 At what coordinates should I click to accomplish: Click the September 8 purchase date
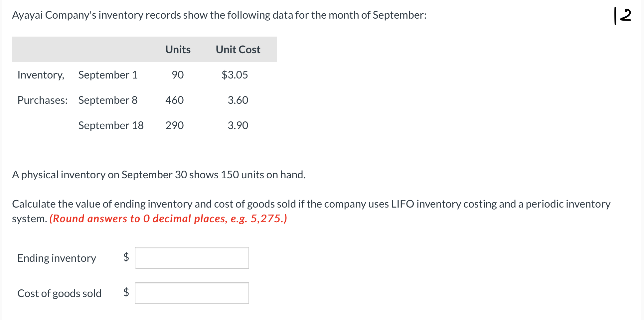[108, 100]
